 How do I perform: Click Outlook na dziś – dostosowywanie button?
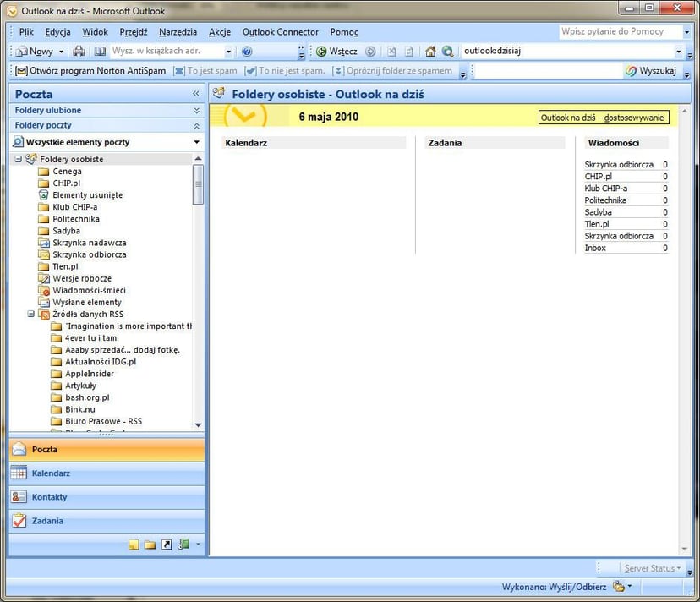603,118
